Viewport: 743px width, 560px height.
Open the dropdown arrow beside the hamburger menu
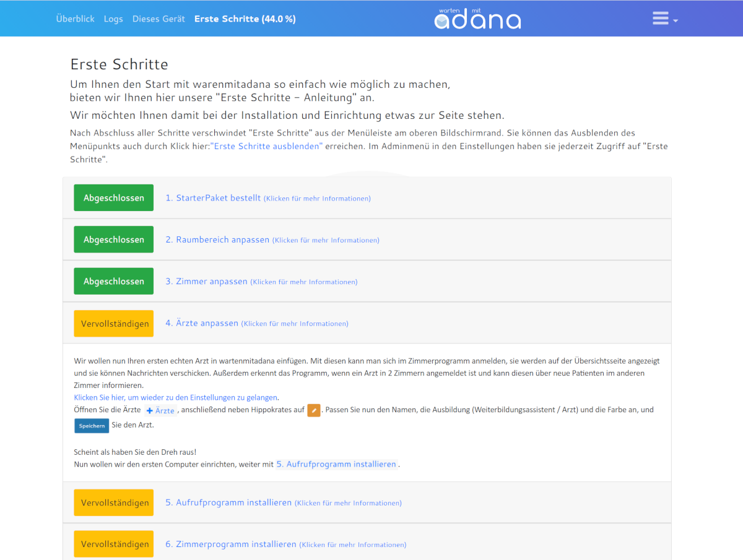tap(674, 20)
